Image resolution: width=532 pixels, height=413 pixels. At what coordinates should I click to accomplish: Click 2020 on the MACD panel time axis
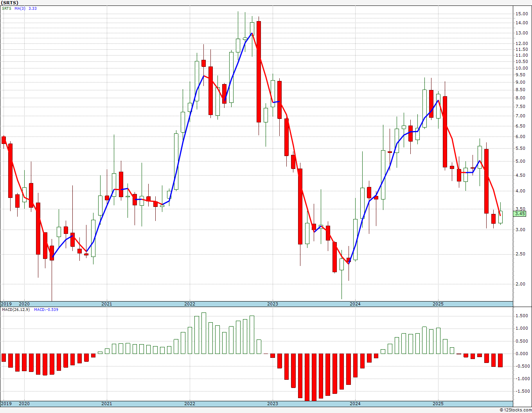click(x=24, y=404)
